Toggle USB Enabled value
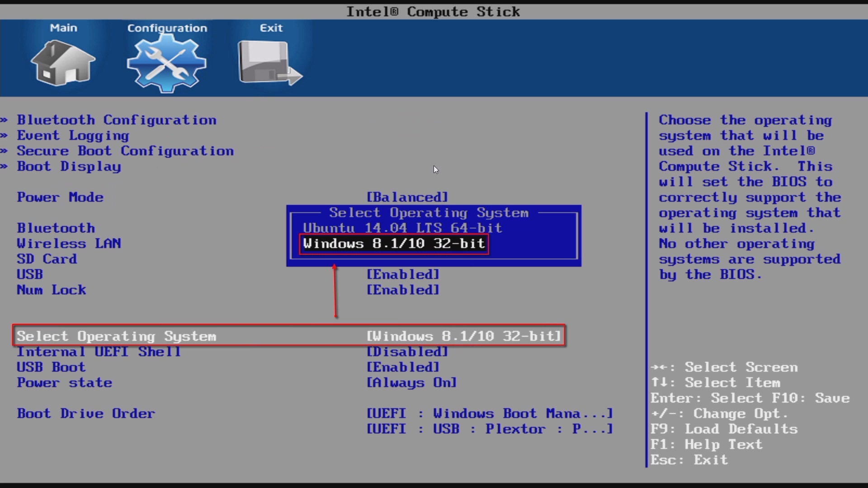This screenshot has width=868, height=488. point(402,275)
